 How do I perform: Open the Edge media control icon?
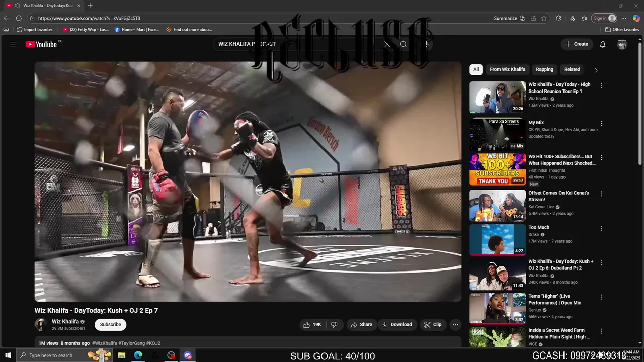(573, 18)
